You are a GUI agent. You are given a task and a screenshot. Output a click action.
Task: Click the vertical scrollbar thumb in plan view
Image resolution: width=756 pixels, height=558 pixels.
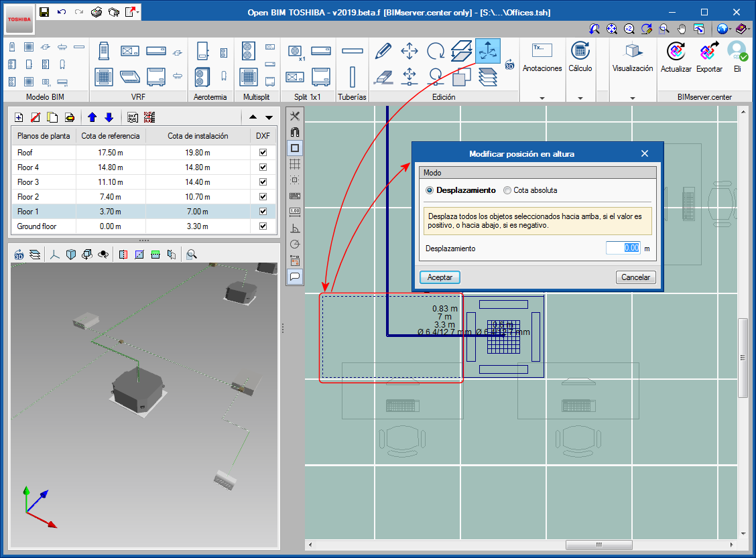tap(743, 358)
